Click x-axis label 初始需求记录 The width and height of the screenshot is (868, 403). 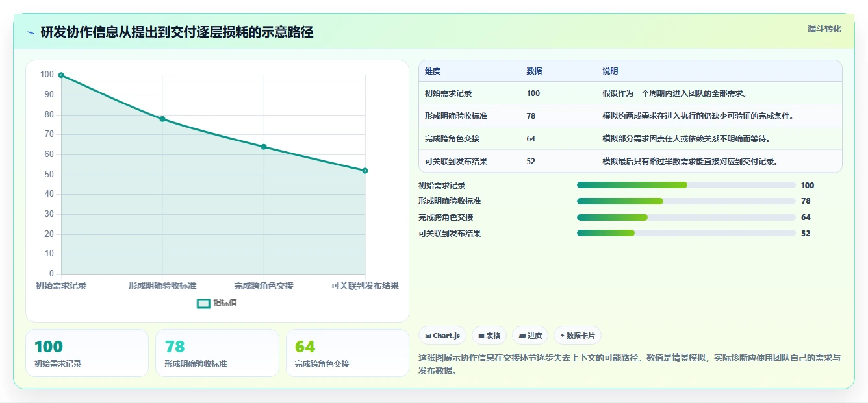click(x=61, y=286)
